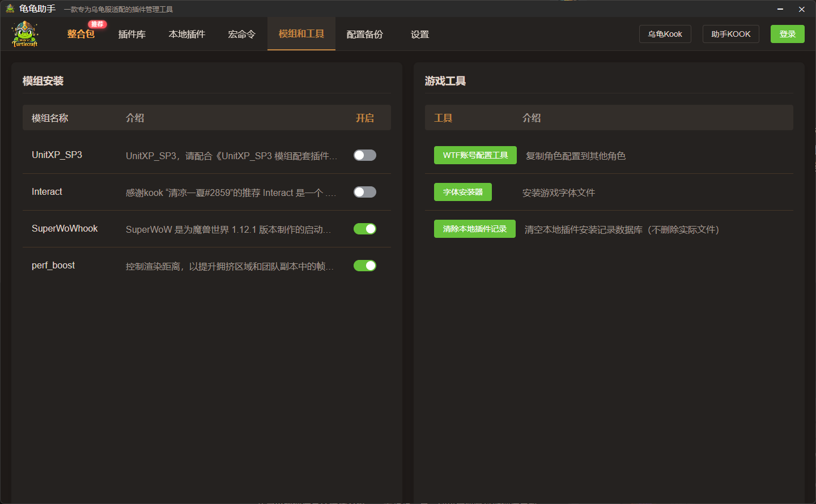This screenshot has height=504, width=816.
Task: Open the 本地插件 tab
Action: (x=186, y=34)
